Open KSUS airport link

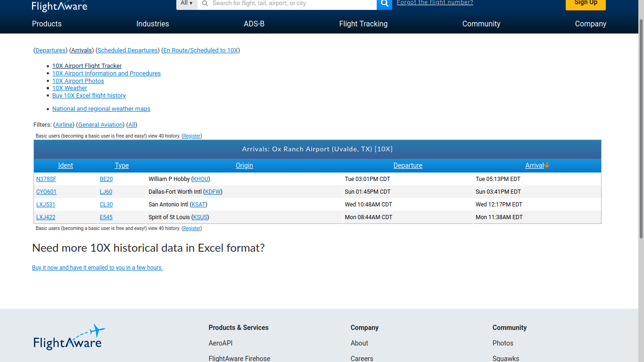tap(200, 217)
